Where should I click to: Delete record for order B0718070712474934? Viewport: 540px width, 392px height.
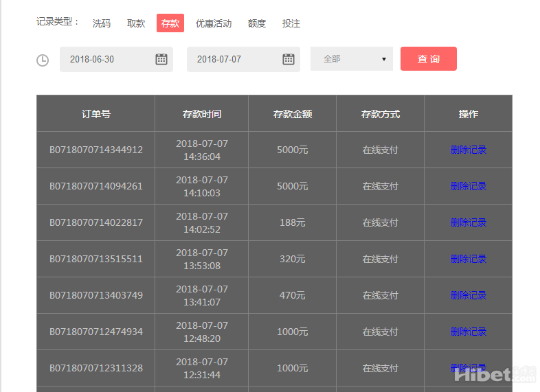(x=468, y=332)
